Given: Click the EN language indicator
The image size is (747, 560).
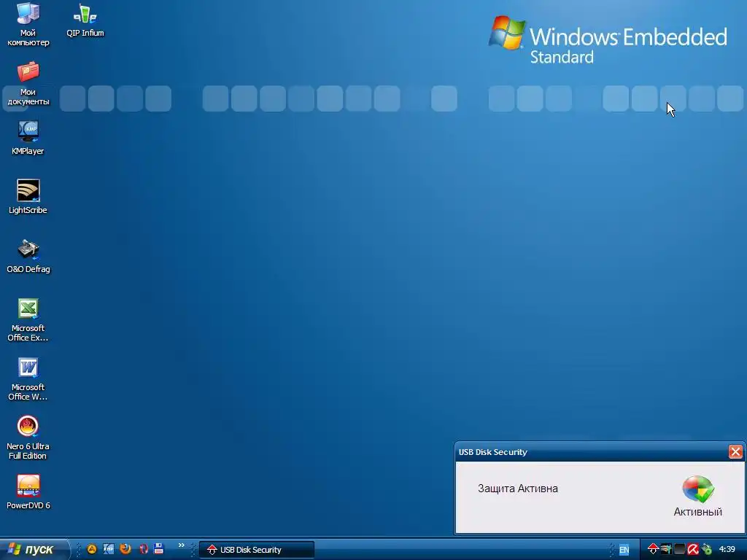Looking at the screenshot, I should click(x=624, y=550).
